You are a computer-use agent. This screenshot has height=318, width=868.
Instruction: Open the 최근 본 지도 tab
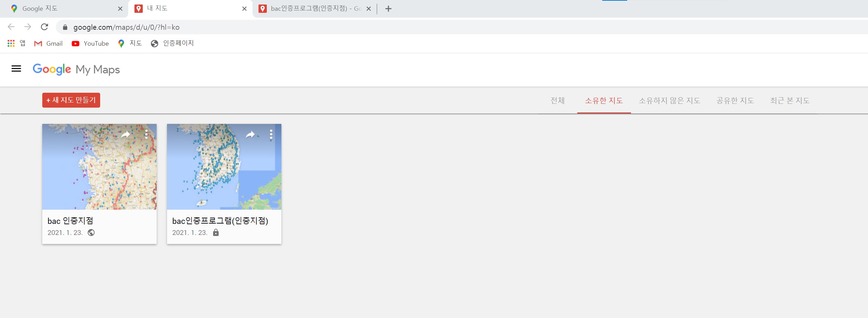[x=790, y=100]
